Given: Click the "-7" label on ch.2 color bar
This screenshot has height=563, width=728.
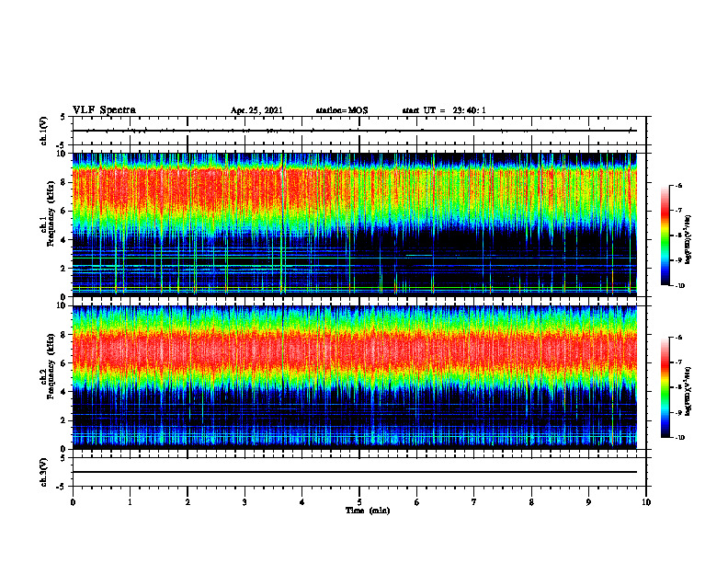Looking at the screenshot, I should pyautogui.click(x=678, y=362).
